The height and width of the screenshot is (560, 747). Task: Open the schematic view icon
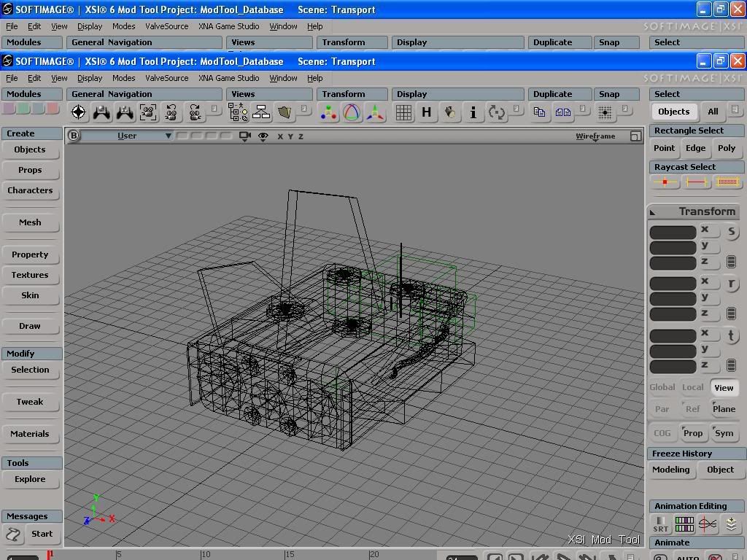point(261,112)
